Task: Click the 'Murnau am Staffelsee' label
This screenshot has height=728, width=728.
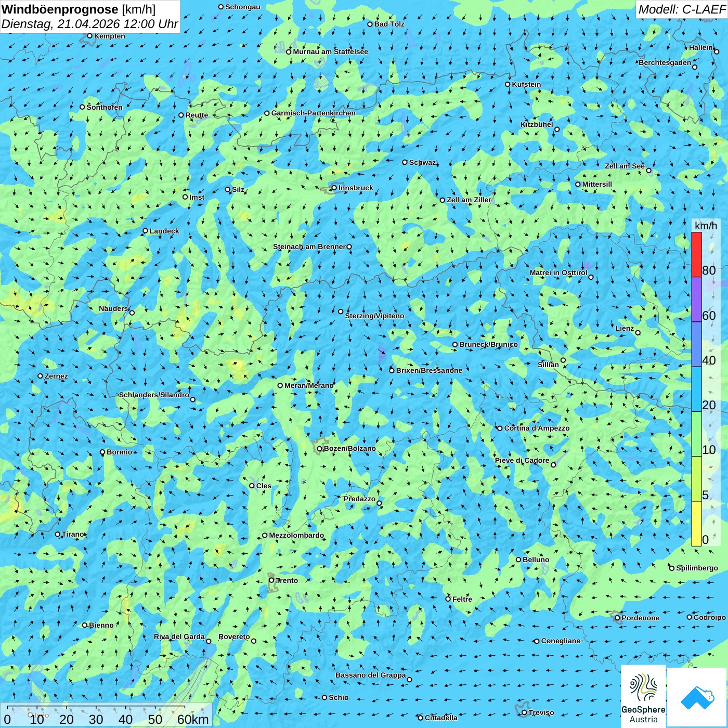Action: point(330,51)
